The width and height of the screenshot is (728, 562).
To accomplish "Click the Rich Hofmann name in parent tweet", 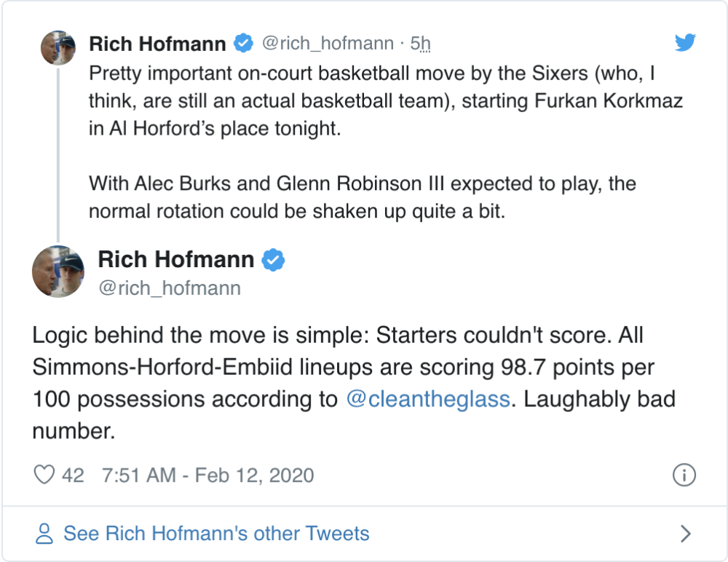I will coord(157,44).
